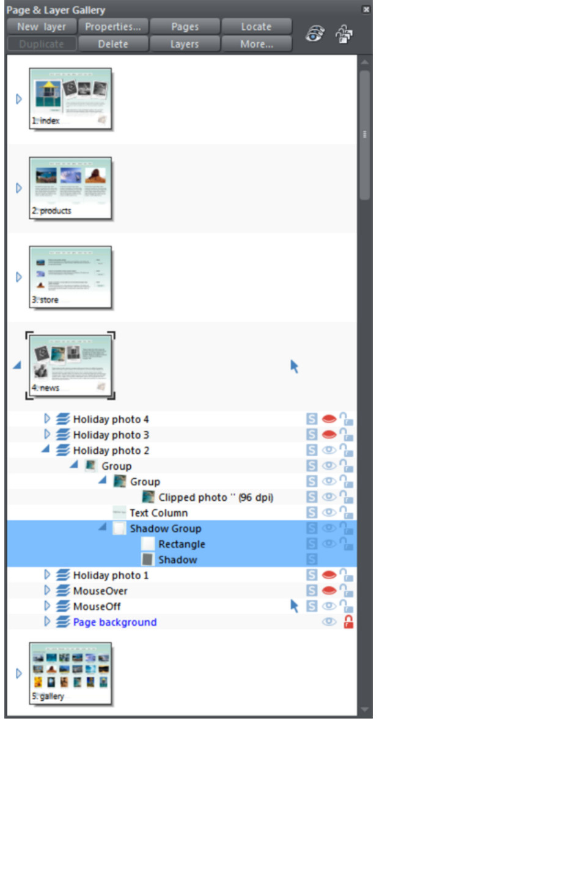Expand the Holiday photo 4 layer
588x891 pixels.
[47, 419]
